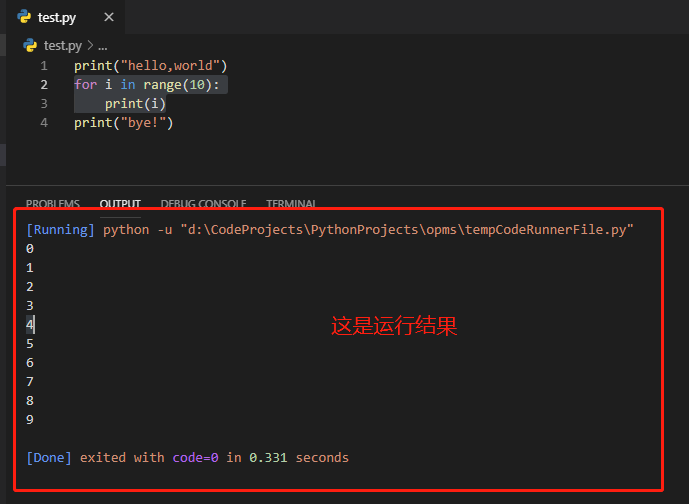Screen dimensions: 689x504
Task: Click output line showing 2
Action: pos(30,286)
